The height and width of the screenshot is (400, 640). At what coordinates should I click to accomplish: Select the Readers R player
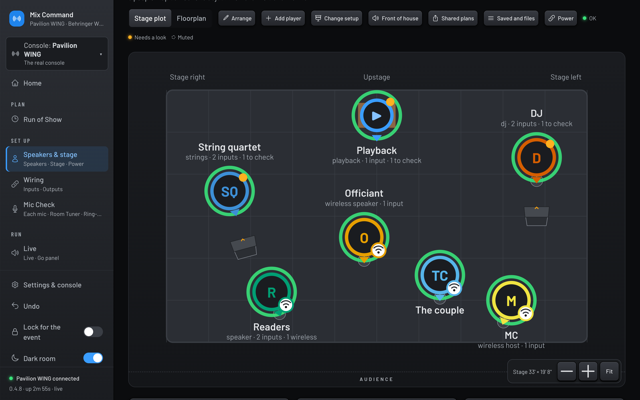271,292
